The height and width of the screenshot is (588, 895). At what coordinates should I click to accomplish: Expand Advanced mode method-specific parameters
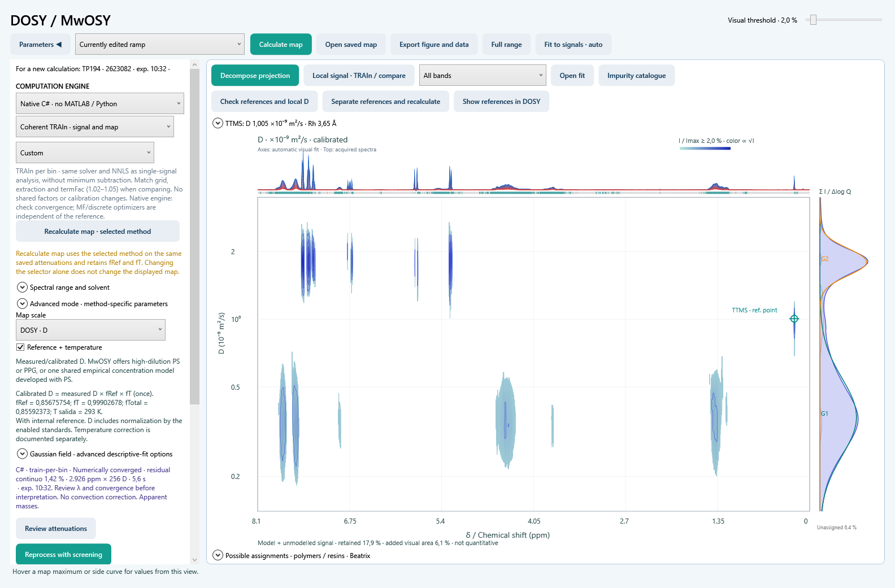click(x=22, y=303)
